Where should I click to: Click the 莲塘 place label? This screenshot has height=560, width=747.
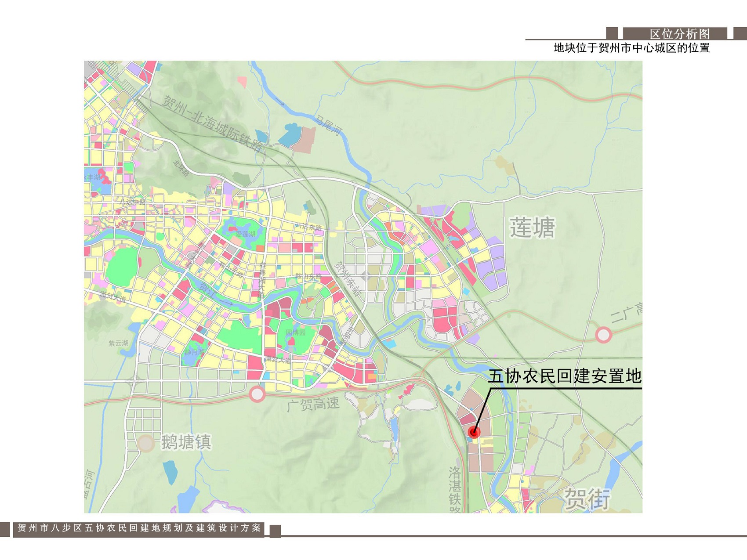click(533, 228)
